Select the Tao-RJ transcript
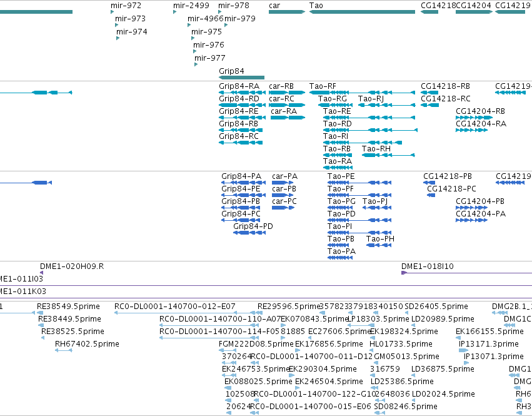Image resolution: width=532 pixels, height=416 pixels. (386, 105)
